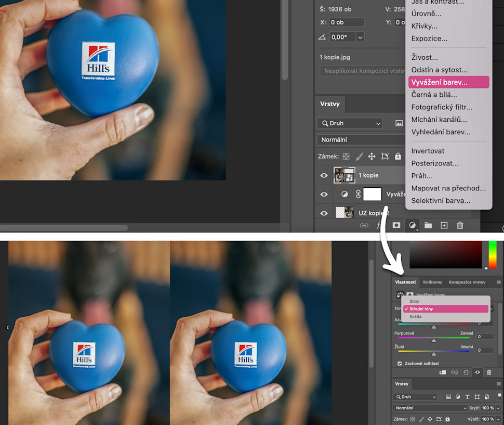
Task: Filter smart objects icon in lower Vrstvy
Action: click(x=487, y=397)
